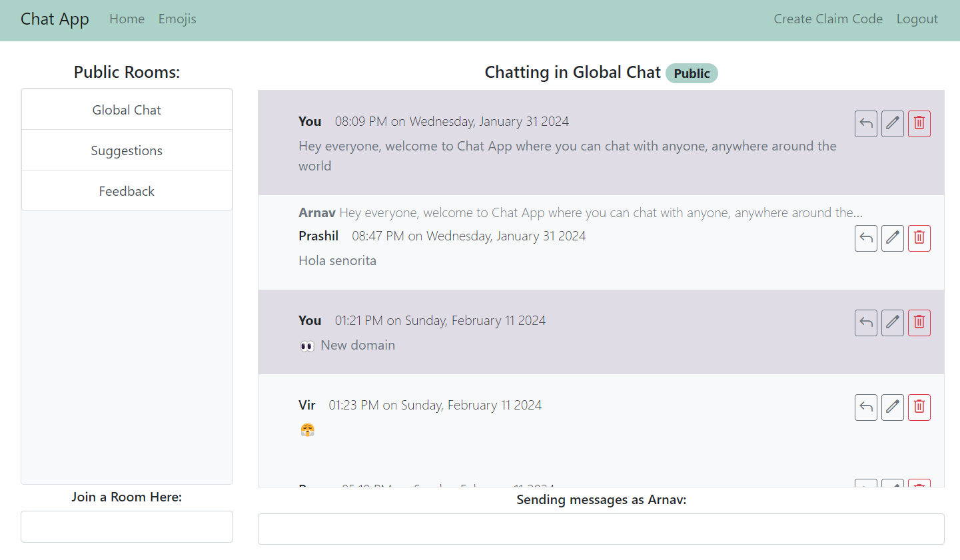Open the Create Claim Code page
960x560 pixels.
pyautogui.click(x=828, y=19)
